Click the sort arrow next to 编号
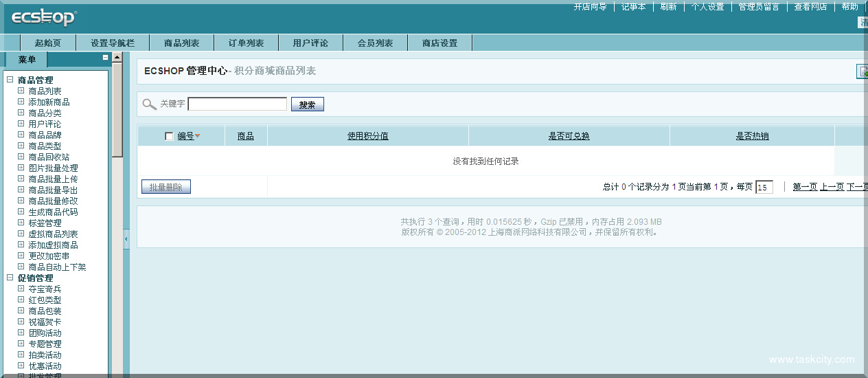 (198, 136)
